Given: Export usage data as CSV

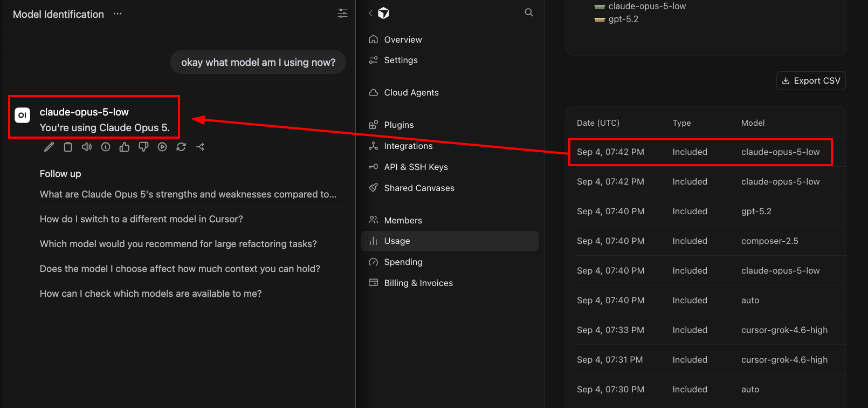Looking at the screenshot, I should click(x=811, y=80).
